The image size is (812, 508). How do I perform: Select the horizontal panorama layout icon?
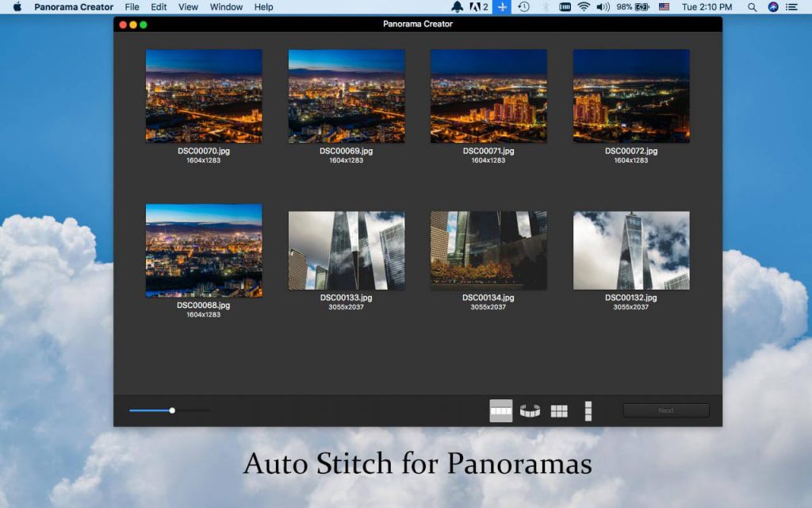click(x=500, y=410)
